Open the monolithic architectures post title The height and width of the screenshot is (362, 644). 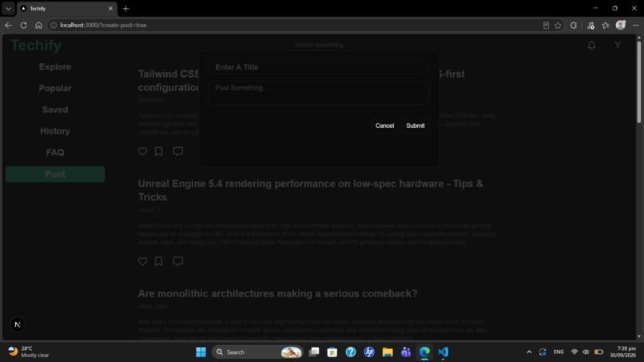tap(277, 293)
